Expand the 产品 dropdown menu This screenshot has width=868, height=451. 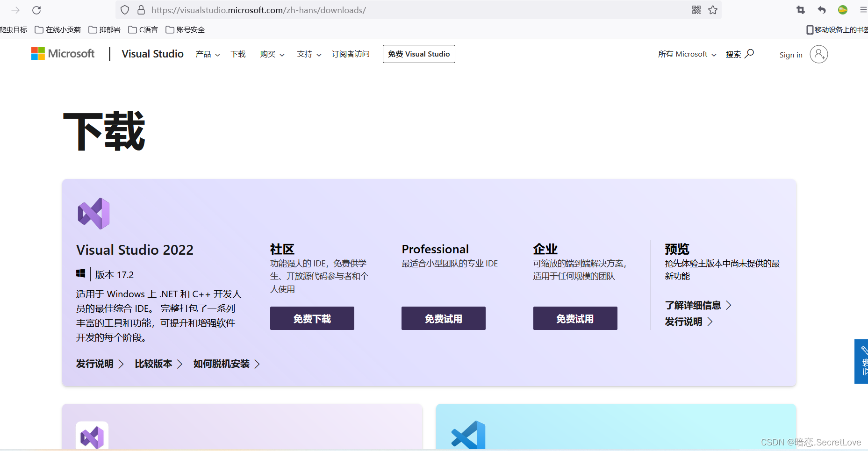point(208,54)
